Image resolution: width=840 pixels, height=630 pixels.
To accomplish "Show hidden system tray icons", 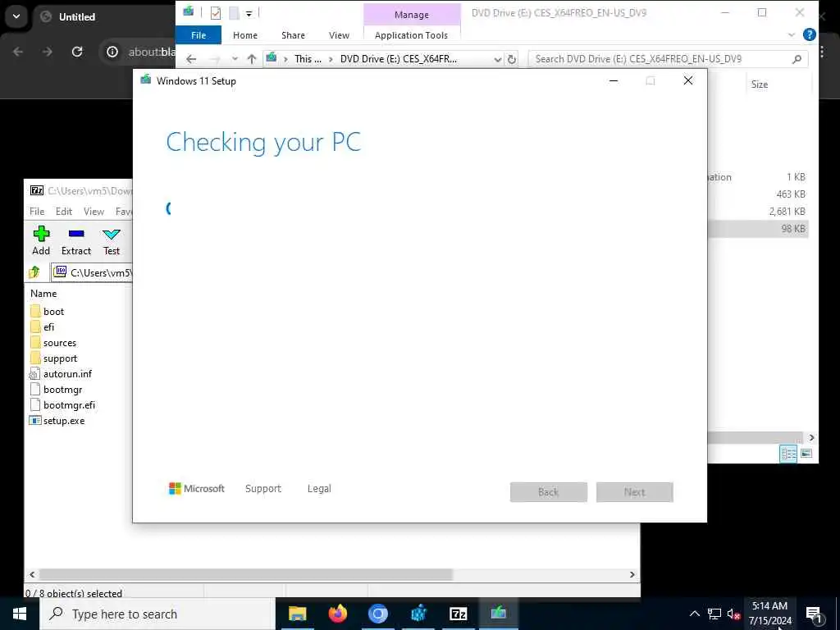I will (694, 614).
